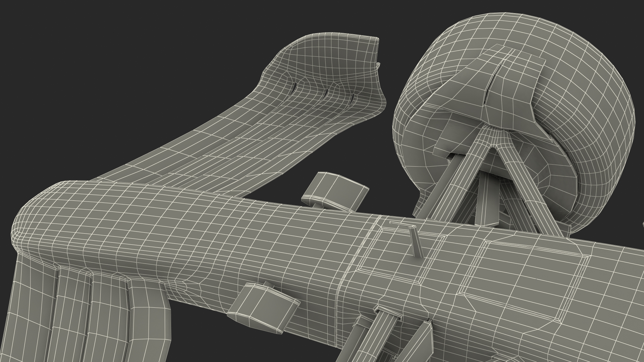Image resolution: width=644 pixels, height=362 pixels.
Task: Click the rightmost slot in the front wing
Action: [352, 99]
